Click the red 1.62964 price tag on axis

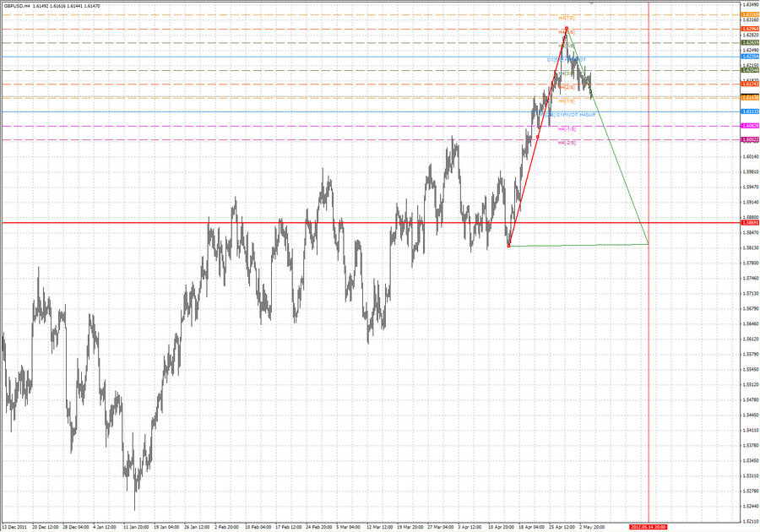[x=748, y=28]
